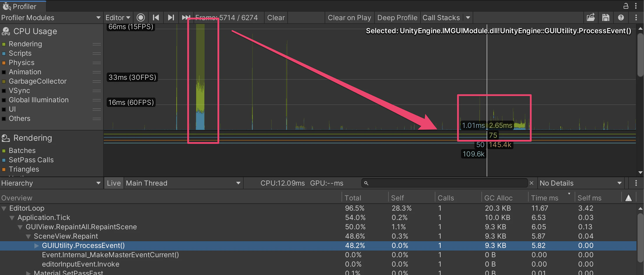Select the CPU Usage module icon

click(6, 31)
